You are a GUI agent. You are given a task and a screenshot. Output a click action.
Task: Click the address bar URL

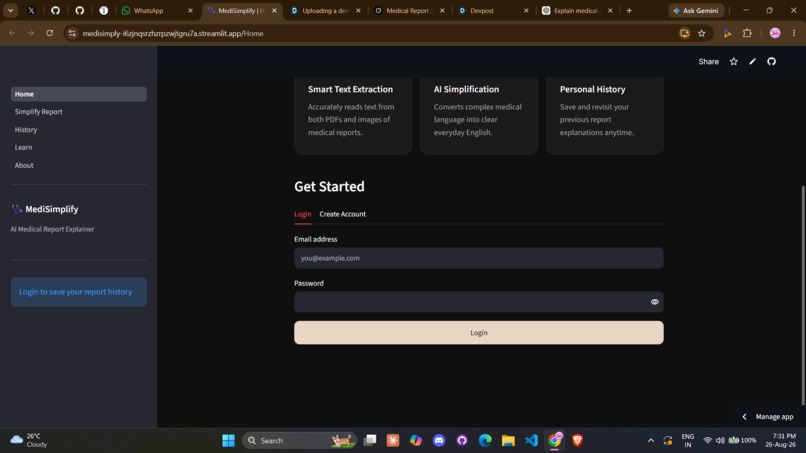click(173, 33)
